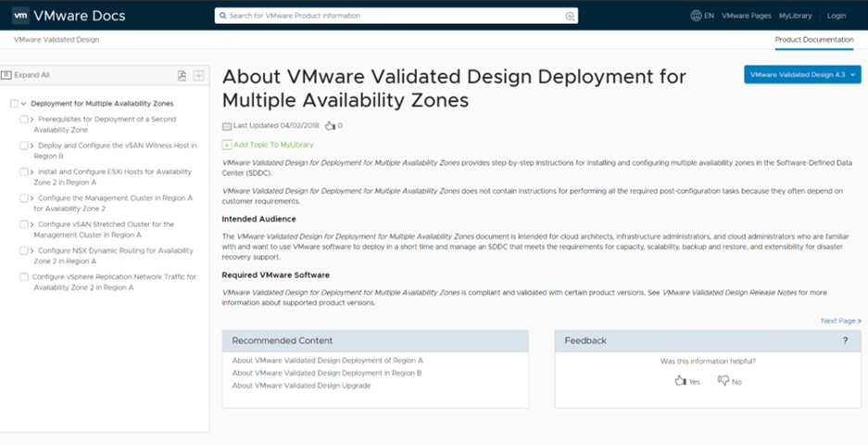
Task: Click VMware Validated Design breadcrumb
Action: tap(57, 40)
